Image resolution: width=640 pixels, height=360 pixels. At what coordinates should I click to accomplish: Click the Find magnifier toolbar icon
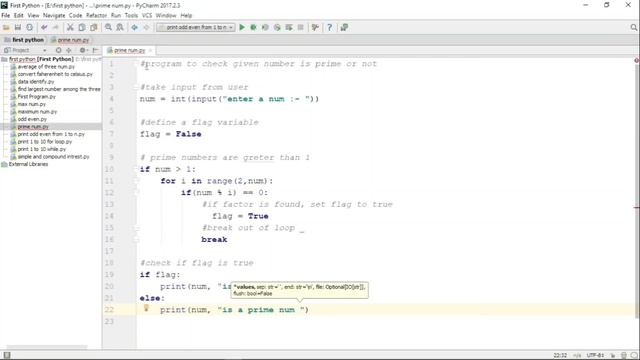[x=108, y=27]
